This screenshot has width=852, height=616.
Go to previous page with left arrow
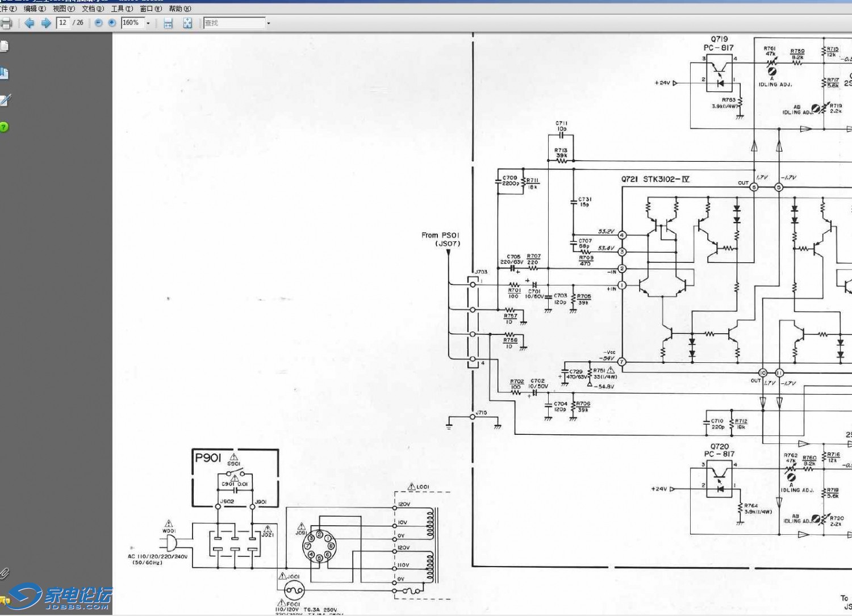[30, 23]
